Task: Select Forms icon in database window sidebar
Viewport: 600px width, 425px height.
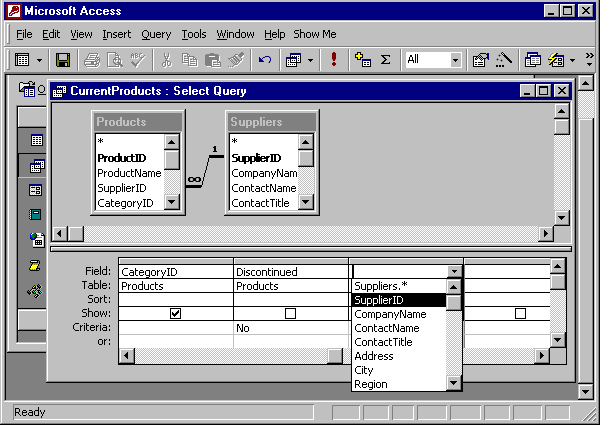Action: coord(36,191)
